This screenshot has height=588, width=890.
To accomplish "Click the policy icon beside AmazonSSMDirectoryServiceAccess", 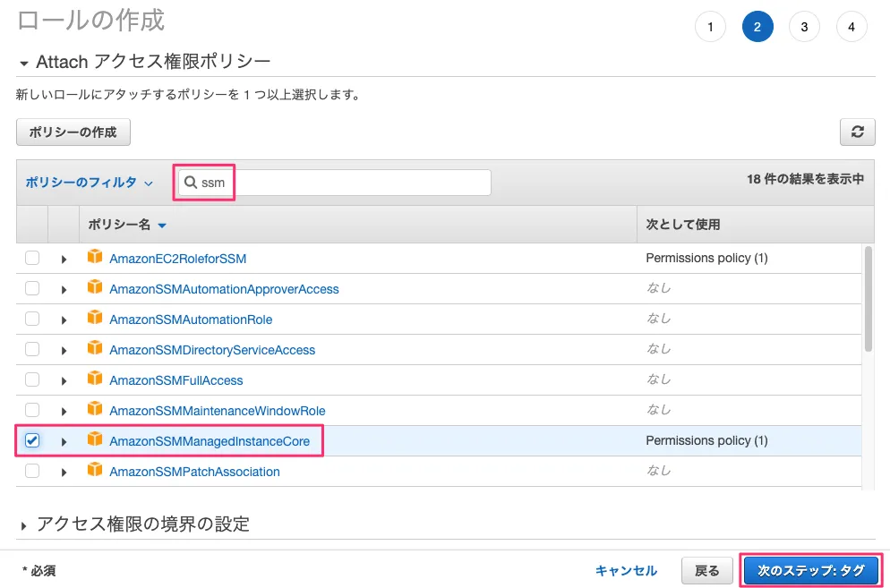I will pos(95,349).
